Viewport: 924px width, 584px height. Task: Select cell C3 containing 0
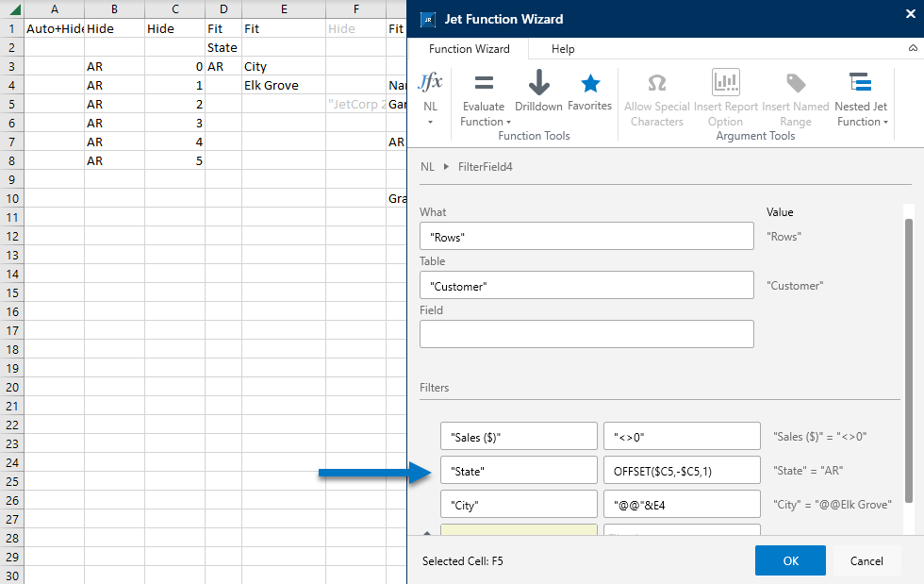175,67
